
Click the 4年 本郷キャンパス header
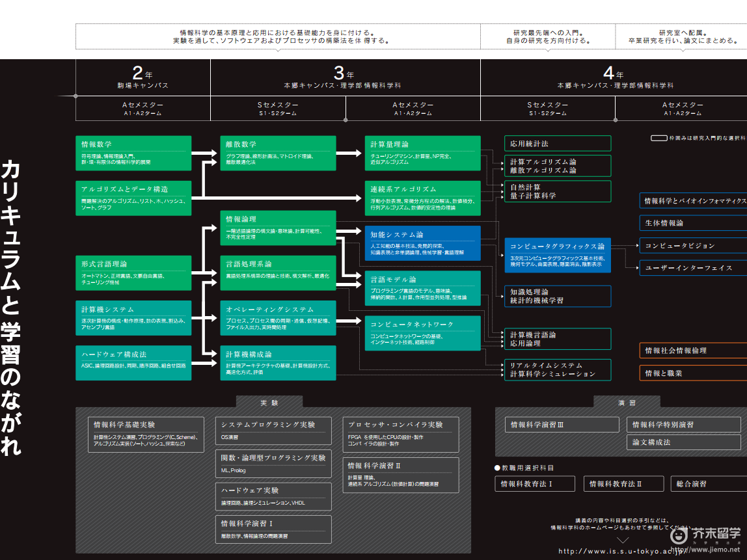tap(614, 77)
